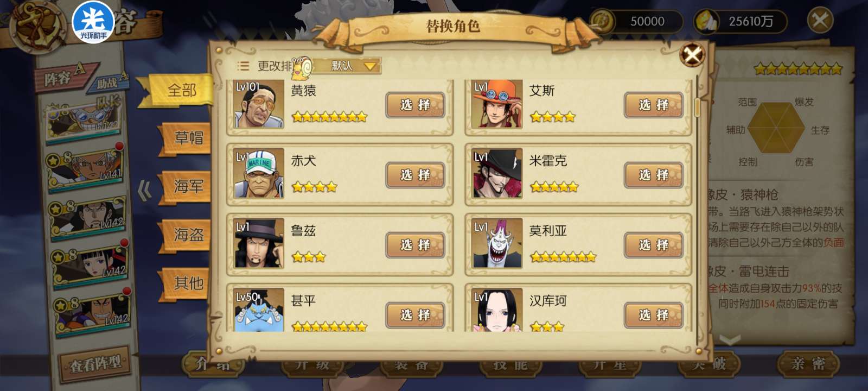Click 选择 button for 赤犬

(x=416, y=175)
